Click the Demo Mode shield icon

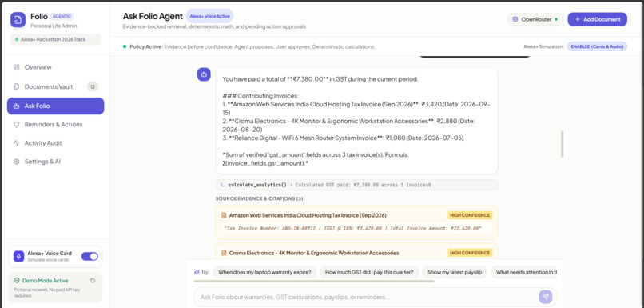pos(17,281)
